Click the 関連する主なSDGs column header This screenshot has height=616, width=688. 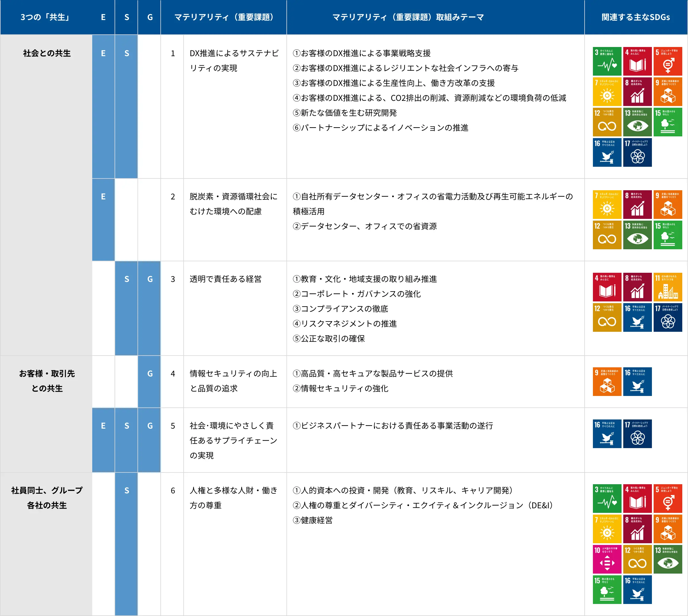tap(636, 17)
